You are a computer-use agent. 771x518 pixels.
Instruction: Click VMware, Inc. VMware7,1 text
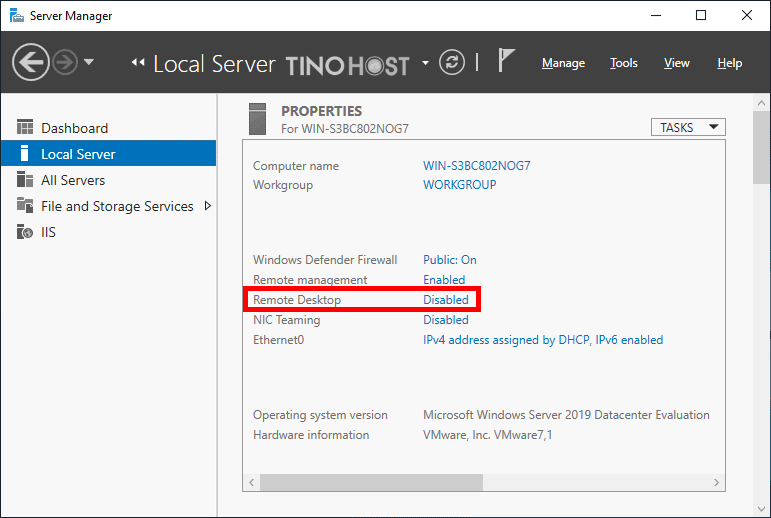pos(487,435)
